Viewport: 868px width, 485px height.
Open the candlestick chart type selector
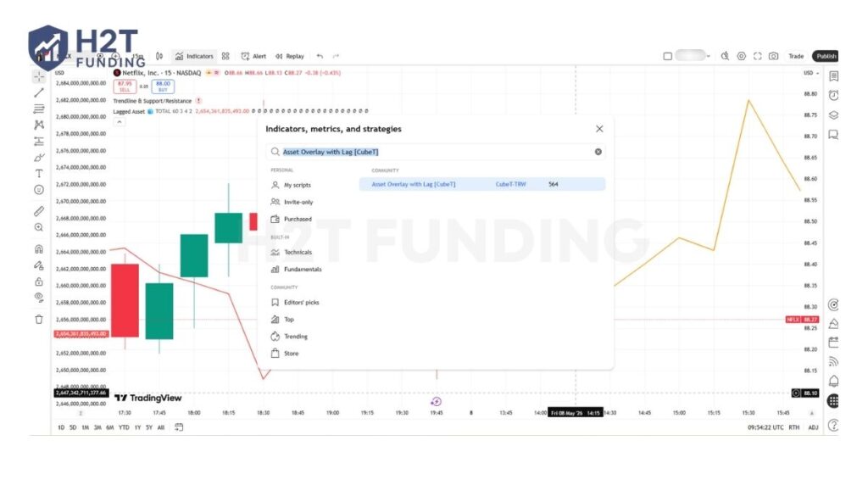point(159,56)
